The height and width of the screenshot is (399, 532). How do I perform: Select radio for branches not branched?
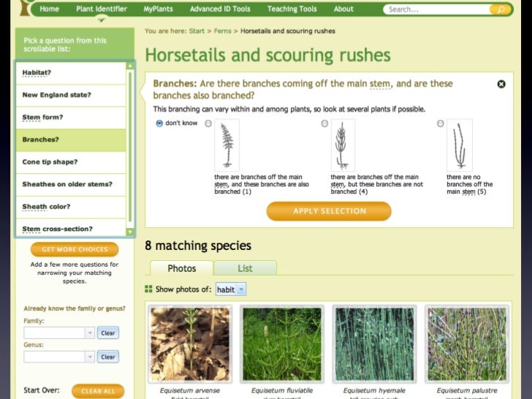coord(324,123)
